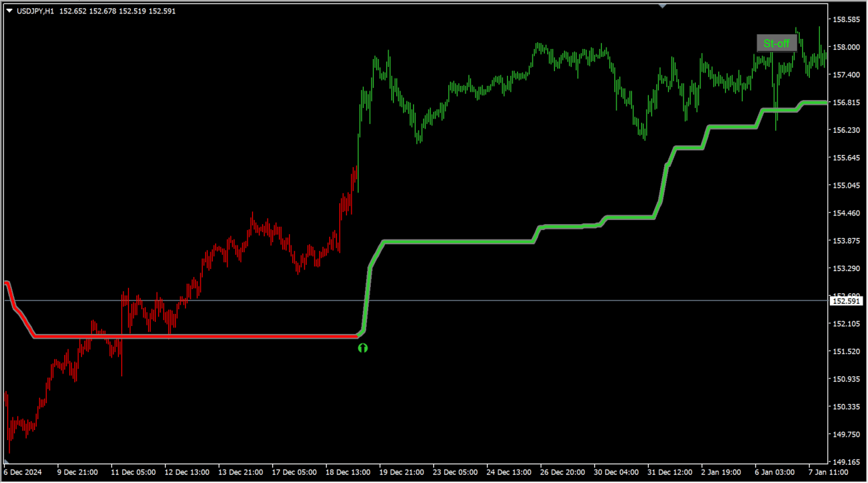The height and width of the screenshot is (483, 868).
Task: Click the USDJPY,H1 symbol title text
Action: point(36,11)
